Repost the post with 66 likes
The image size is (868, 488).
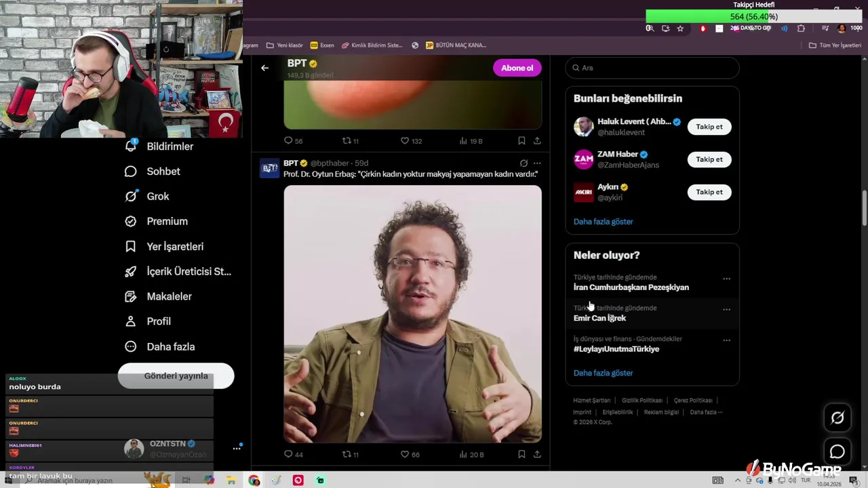(351, 454)
